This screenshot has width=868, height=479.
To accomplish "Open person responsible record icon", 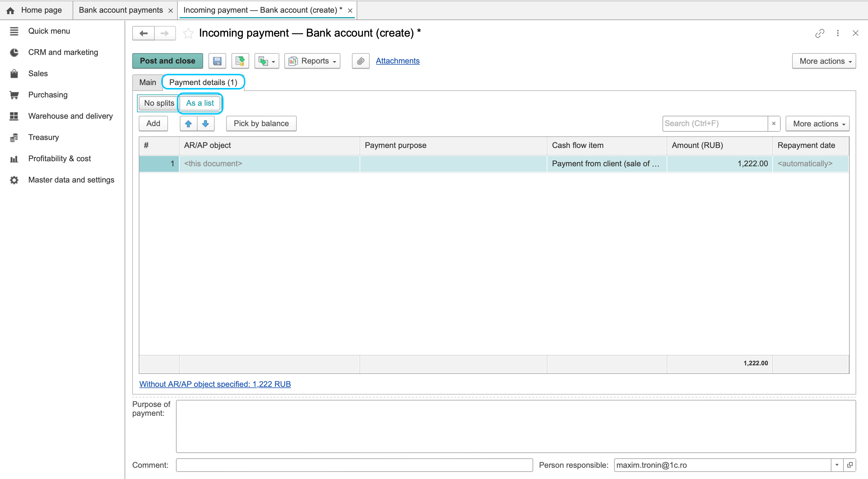I will pyautogui.click(x=850, y=465).
